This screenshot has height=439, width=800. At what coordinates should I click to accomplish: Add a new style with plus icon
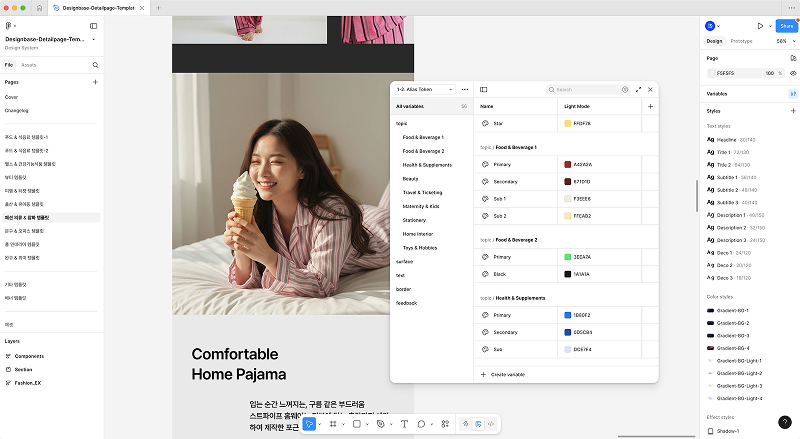tap(793, 110)
